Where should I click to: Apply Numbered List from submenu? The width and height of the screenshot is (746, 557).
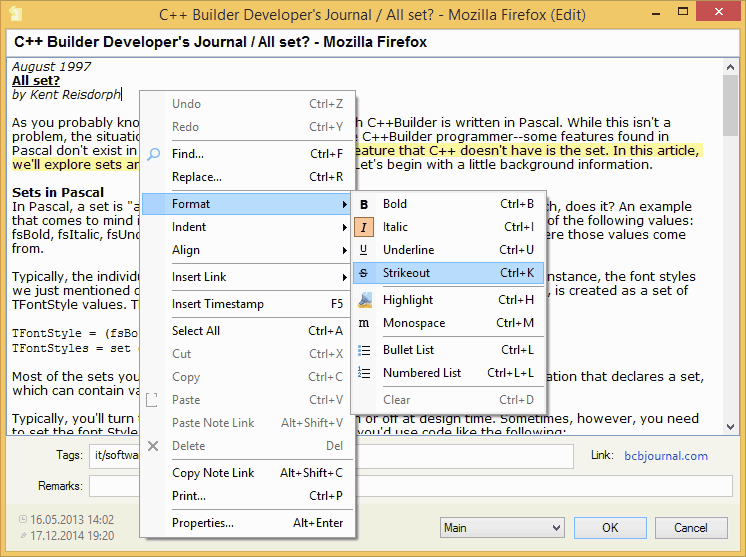pyautogui.click(x=449, y=373)
